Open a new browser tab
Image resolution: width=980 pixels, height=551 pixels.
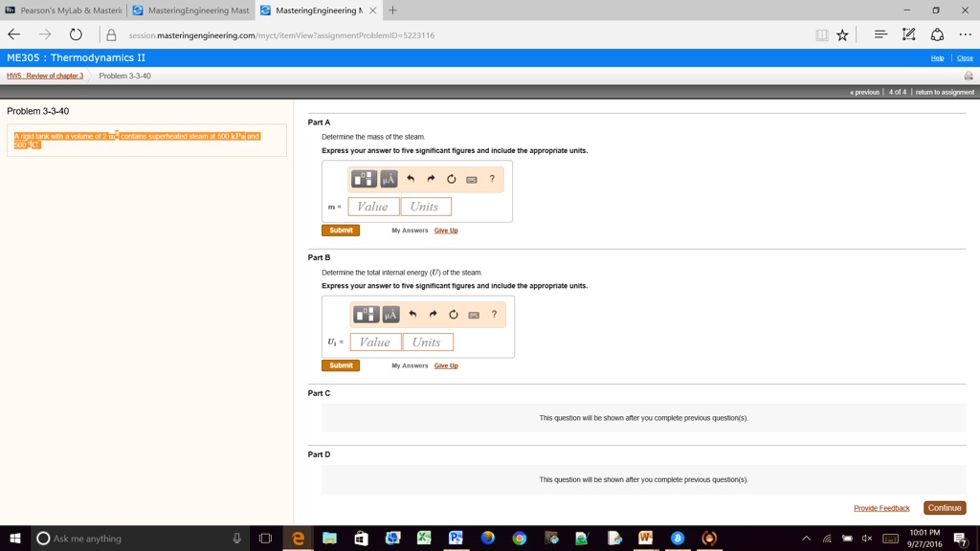click(x=392, y=11)
